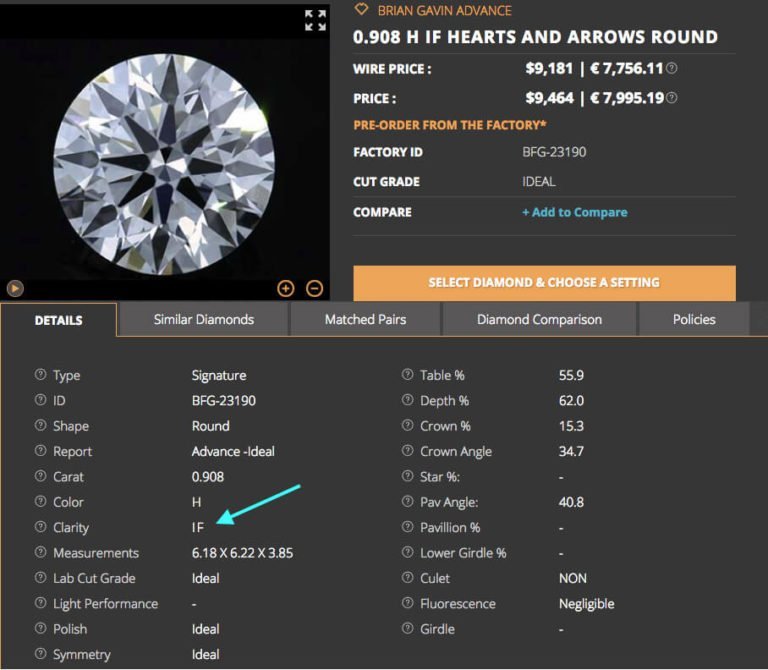
Task: Click help icon beside Table %
Action: coord(408,375)
